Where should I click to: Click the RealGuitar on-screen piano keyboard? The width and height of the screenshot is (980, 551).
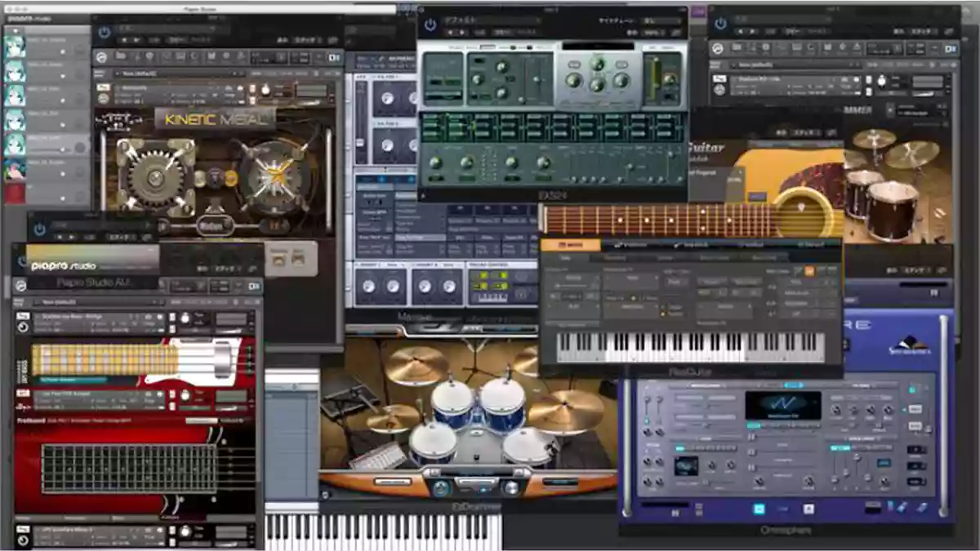(691, 346)
